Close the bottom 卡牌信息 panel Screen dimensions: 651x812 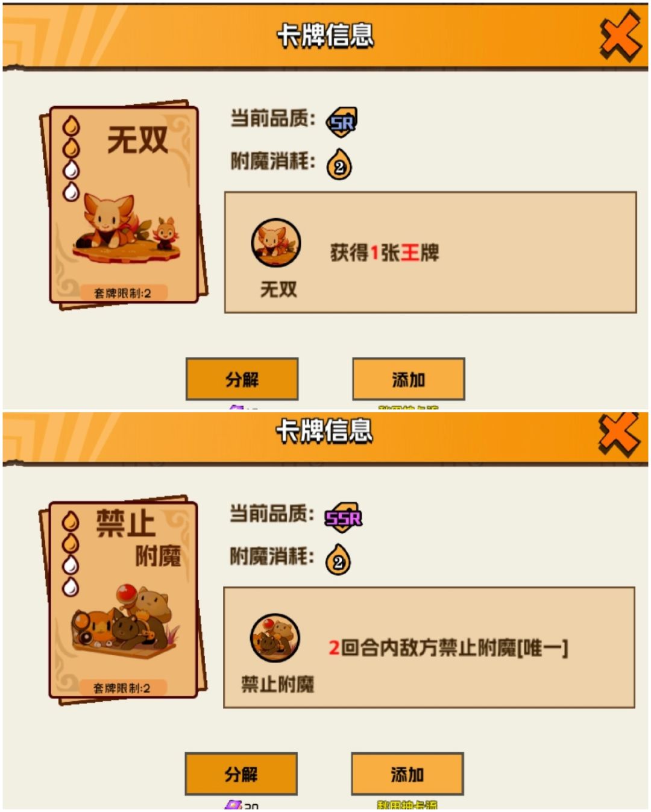[x=619, y=434]
